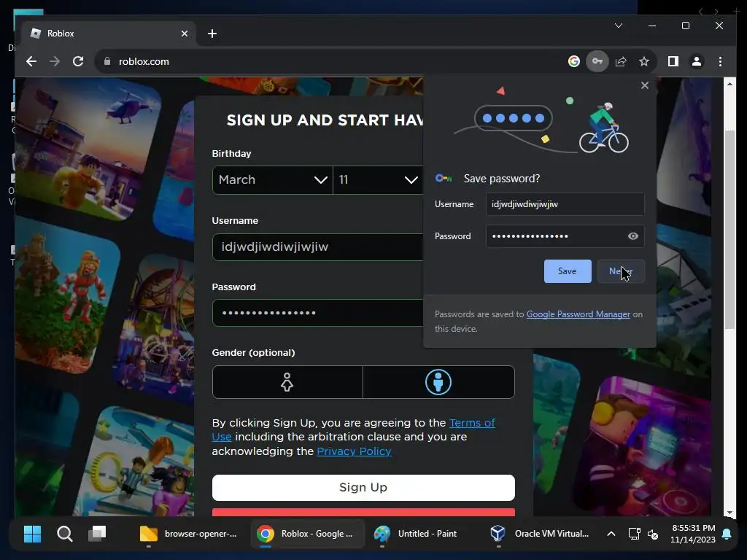Open the Google icon in the address bar
The height and width of the screenshot is (560, 747).
pyautogui.click(x=574, y=61)
